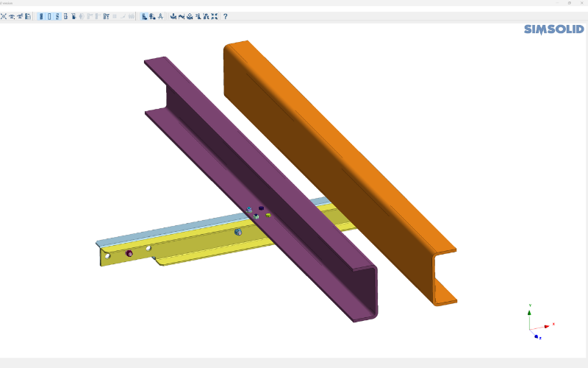The height and width of the screenshot is (368, 588).
Task: Click the four-corner-arrows fit view icon
Action: click(214, 16)
